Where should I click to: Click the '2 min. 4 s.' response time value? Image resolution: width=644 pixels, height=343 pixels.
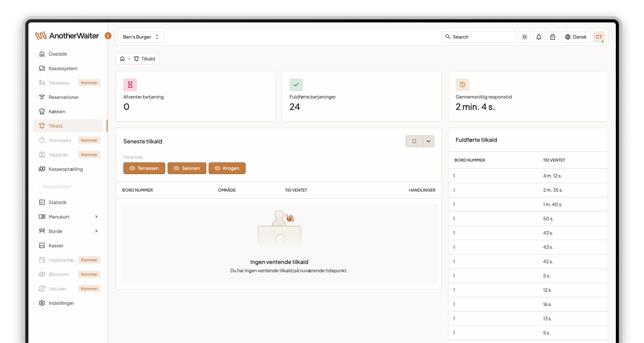click(475, 107)
